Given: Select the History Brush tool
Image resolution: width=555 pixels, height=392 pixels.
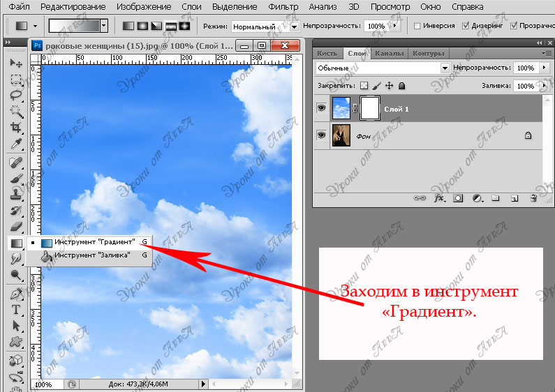Looking at the screenshot, I should click(x=16, y=211).
